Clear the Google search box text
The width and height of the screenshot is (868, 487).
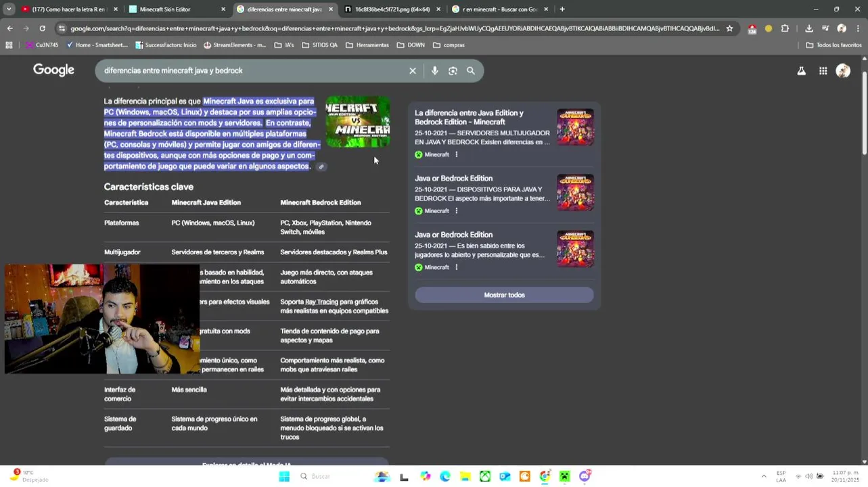pos(413,70)
